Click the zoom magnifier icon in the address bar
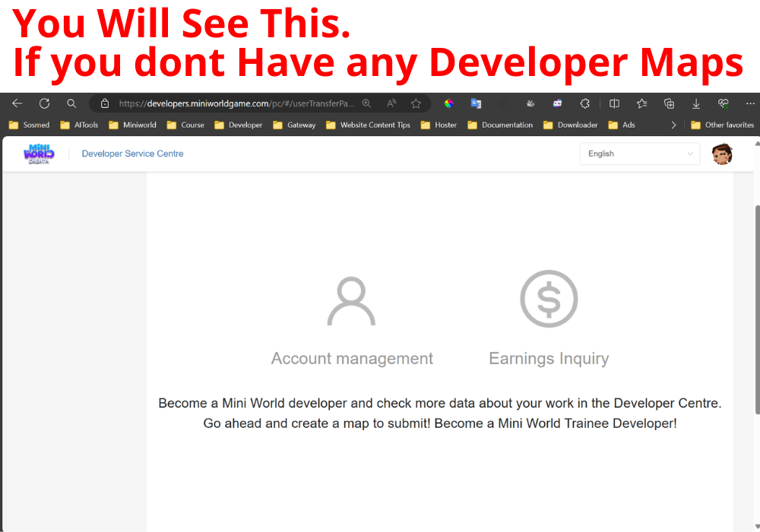Viewport: 760px width, 532px height. click(x=366, y=103)
